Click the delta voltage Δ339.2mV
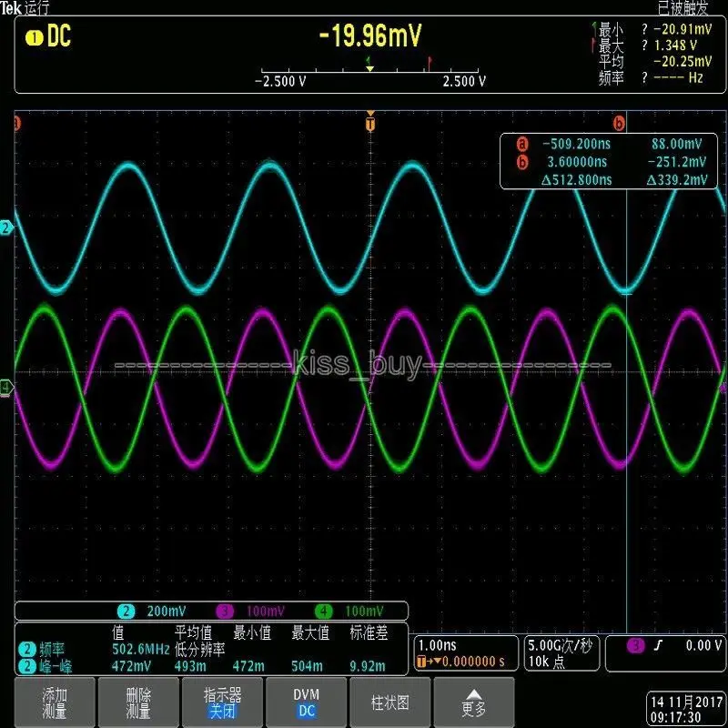Screen dimensions: 728x728 click(x=677, y=179)
